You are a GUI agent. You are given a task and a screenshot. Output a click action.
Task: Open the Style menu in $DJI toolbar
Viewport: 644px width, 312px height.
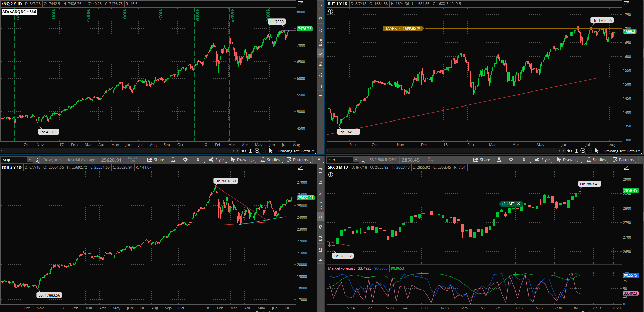(217, 160)
